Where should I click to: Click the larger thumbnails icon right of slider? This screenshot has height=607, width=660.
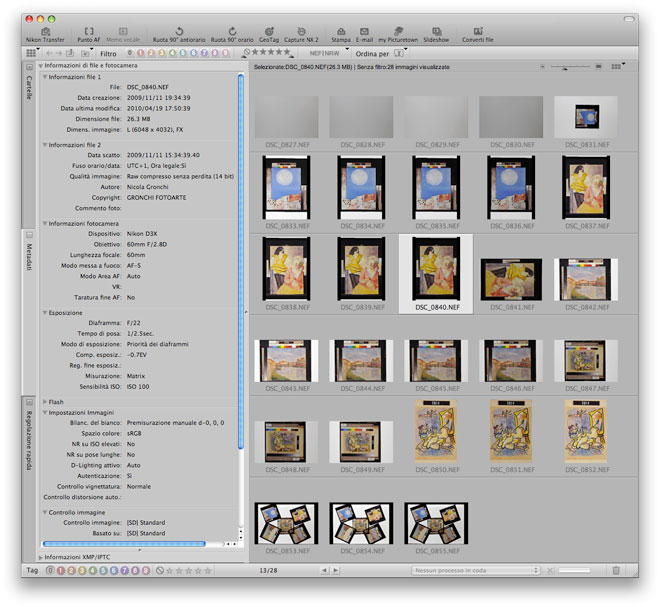coord(598,67)
